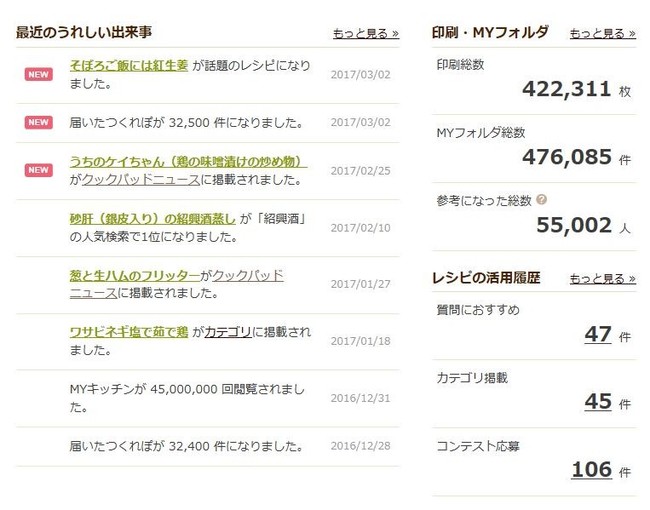The image size is (650, 510).
Task: Follow the カテゴリ link in ワサビネギ entry
Action: (x=228, y=332)
